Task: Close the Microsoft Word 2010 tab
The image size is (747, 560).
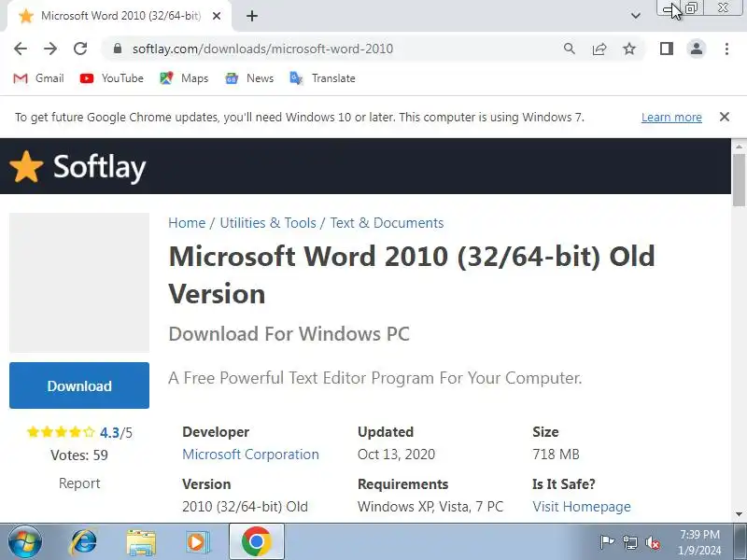Action: 217,16
